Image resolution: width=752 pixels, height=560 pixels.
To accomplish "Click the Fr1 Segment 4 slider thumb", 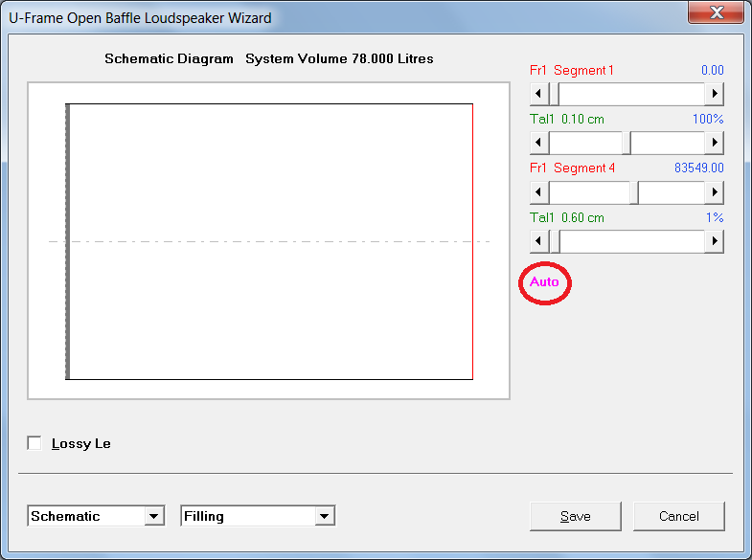I will (x=634, y=192).
